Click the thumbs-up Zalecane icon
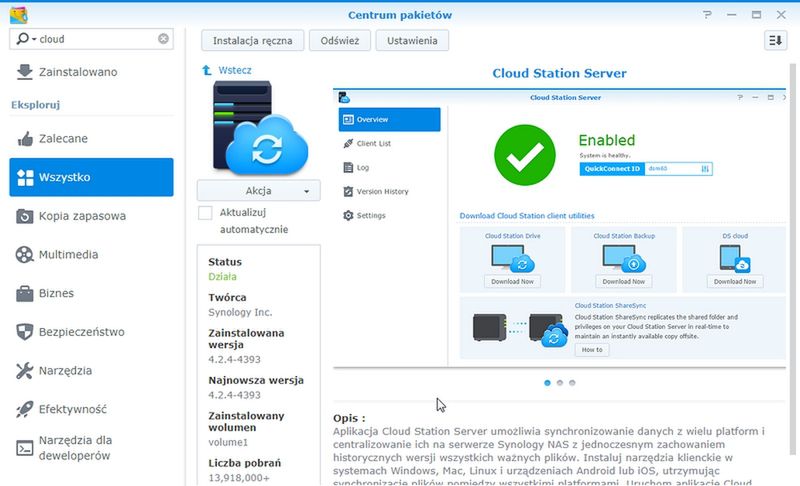 [24, 138]
